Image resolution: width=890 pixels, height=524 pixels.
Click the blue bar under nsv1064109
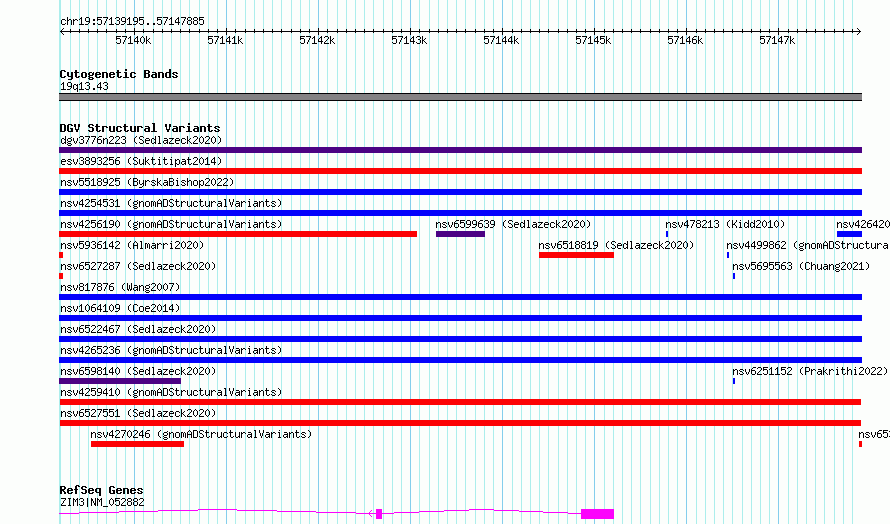click(460, 318)
